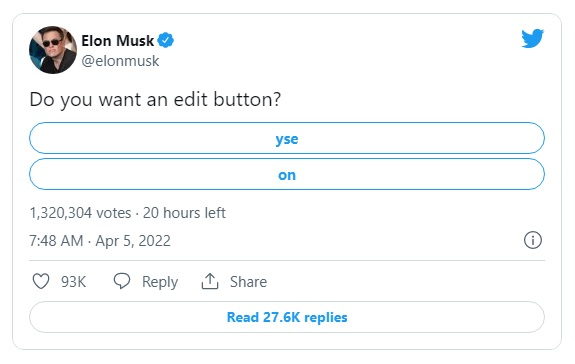Click the Share text label
575x364 pixels.
click(x=248, y=282)
